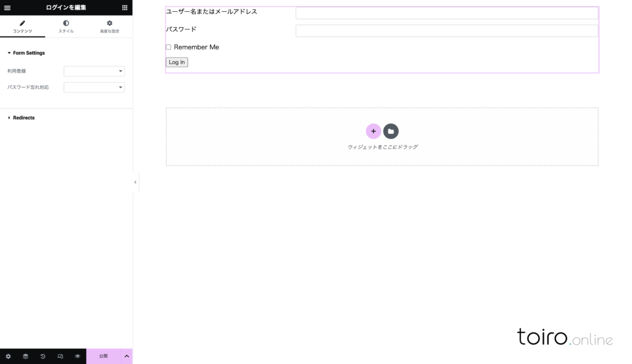Open the widgets grid icon
Image resolution: width=632 pixels, height=364 pixels.
tap(125, 7)
